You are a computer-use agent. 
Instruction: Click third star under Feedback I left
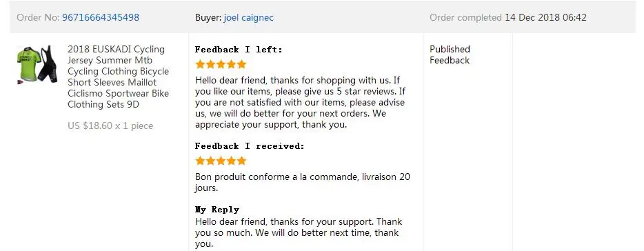click(x=221, y=65)
